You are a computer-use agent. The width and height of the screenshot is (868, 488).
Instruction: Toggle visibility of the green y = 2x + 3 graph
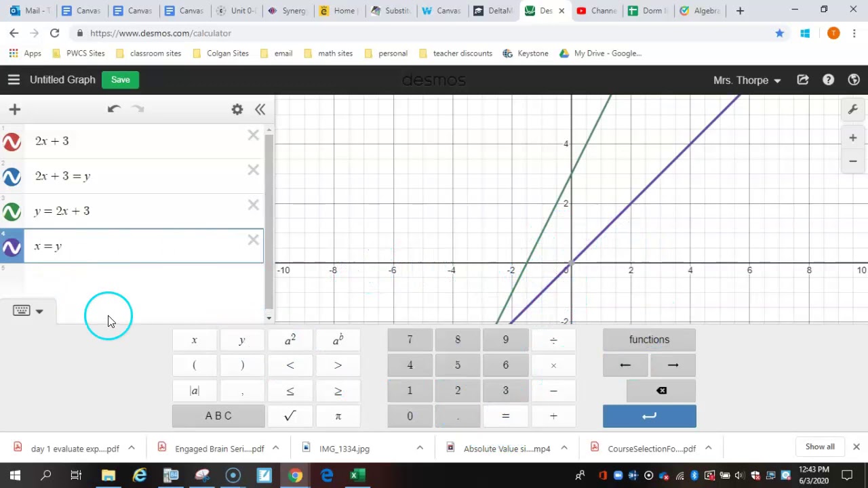click(12, 213)
